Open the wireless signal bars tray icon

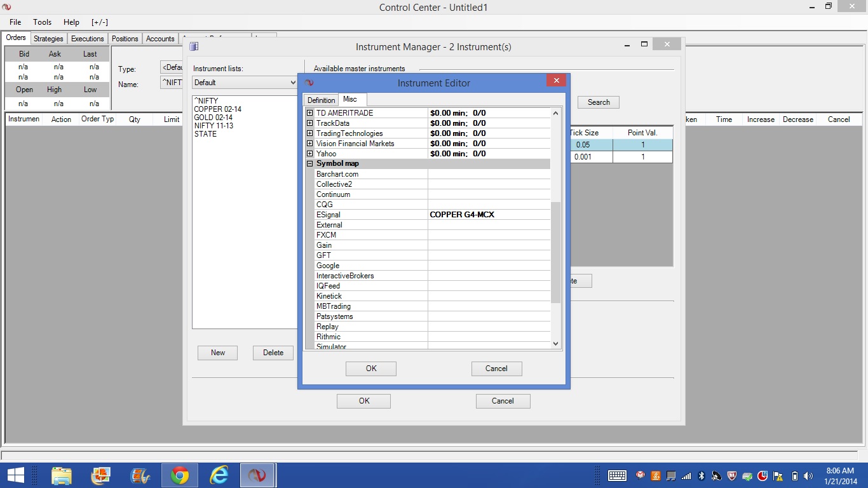[x=686, y=476]
